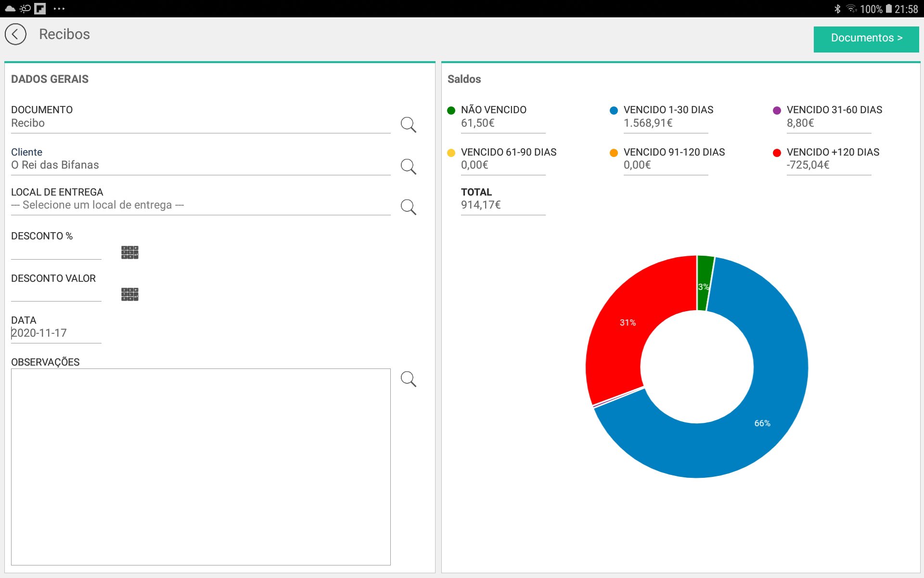Select the O Rei das Bifanas client field
Screen dimensions: 924x578
200,165
